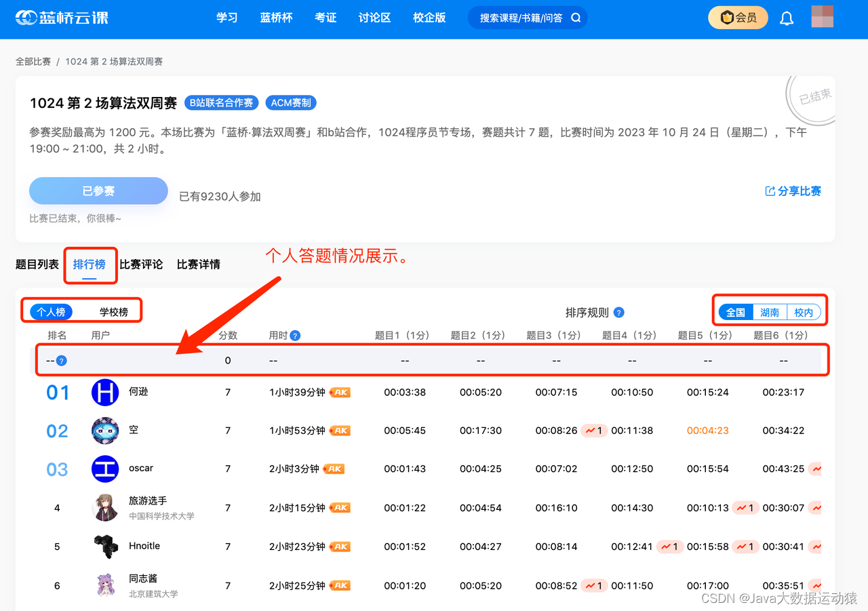Click 已有9230人参加 participant count

point(220,197)
